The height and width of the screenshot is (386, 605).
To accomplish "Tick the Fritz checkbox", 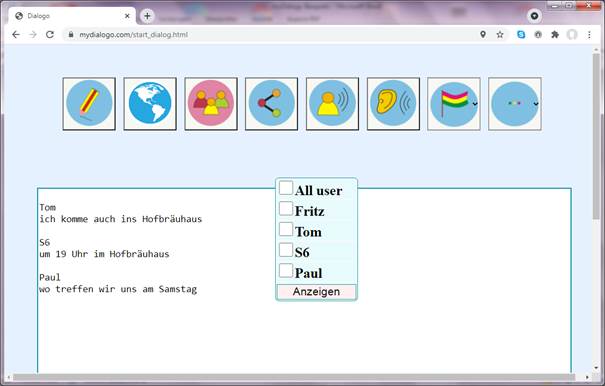I will 286,208.
